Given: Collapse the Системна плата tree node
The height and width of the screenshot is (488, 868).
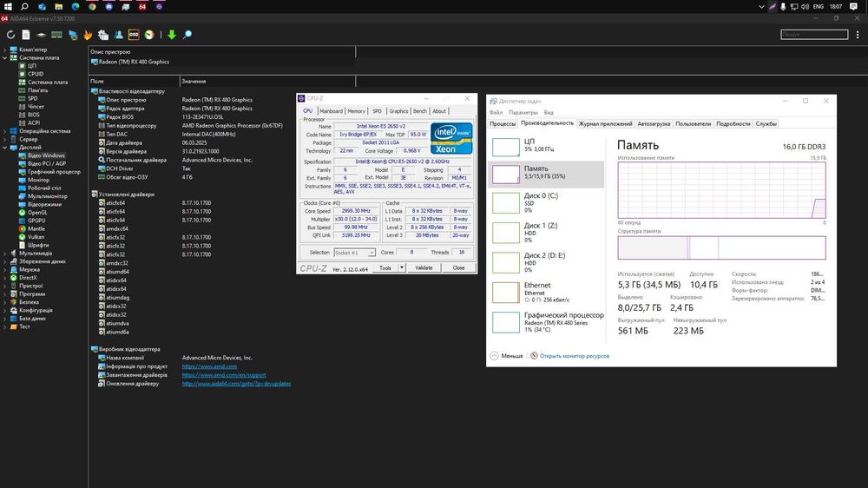Looking at the screenshot, I should (5, 57).
